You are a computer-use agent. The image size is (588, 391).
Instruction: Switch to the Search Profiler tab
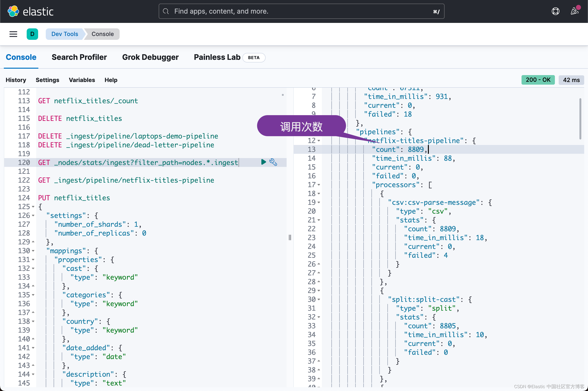(x=79, y=57)
